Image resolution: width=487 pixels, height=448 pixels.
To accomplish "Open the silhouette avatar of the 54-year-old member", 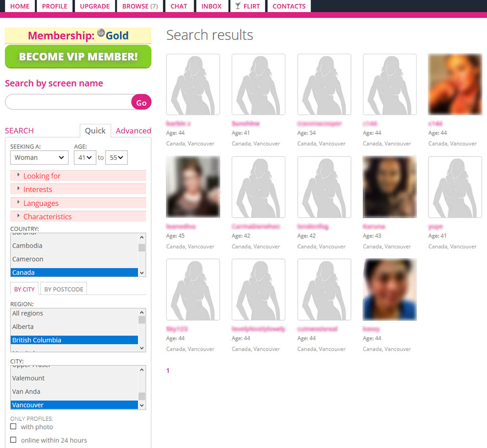I will point(324,85).
